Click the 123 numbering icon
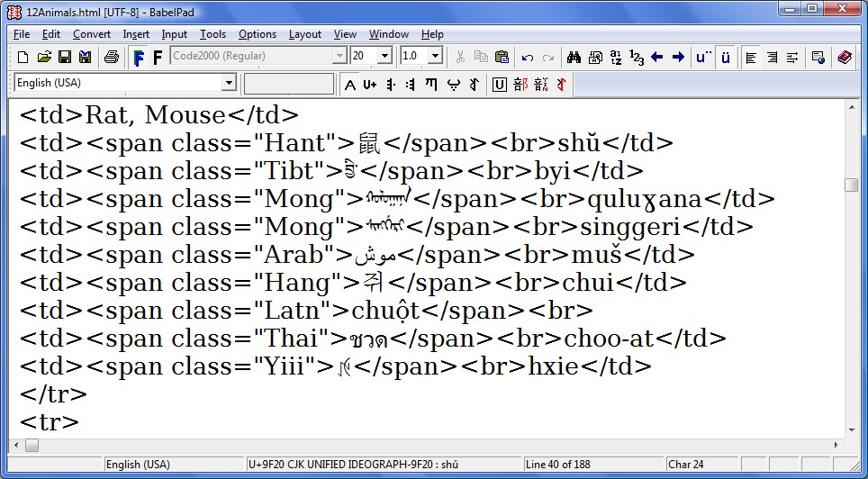The image size is (868, 479). coord(637,57)
